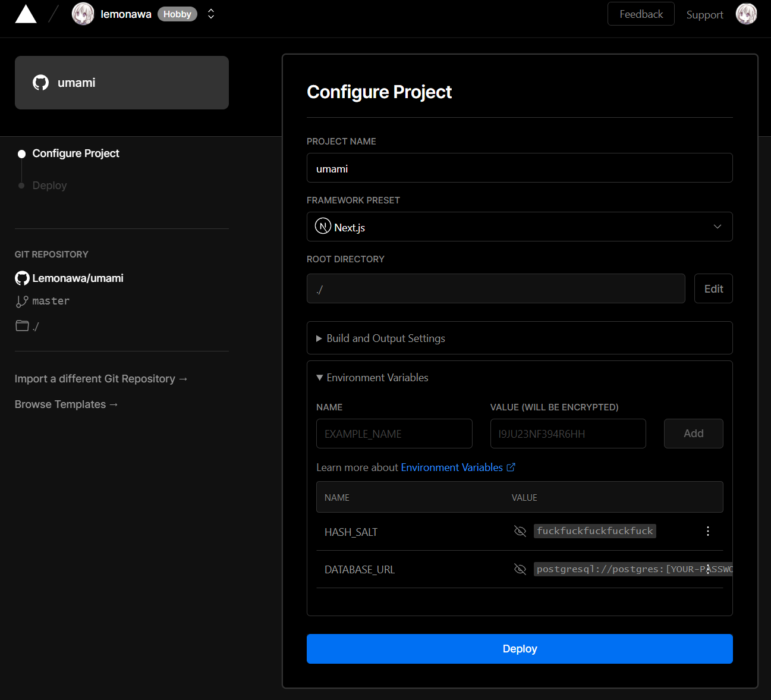Expand Build and Output Settings
The width and height of the screenshot is (771, 700).
coord(520,338)
